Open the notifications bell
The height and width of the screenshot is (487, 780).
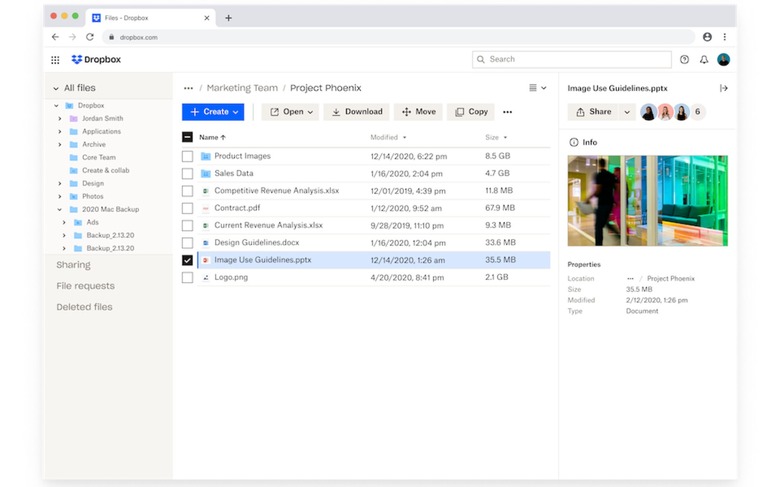pos(704,60)
